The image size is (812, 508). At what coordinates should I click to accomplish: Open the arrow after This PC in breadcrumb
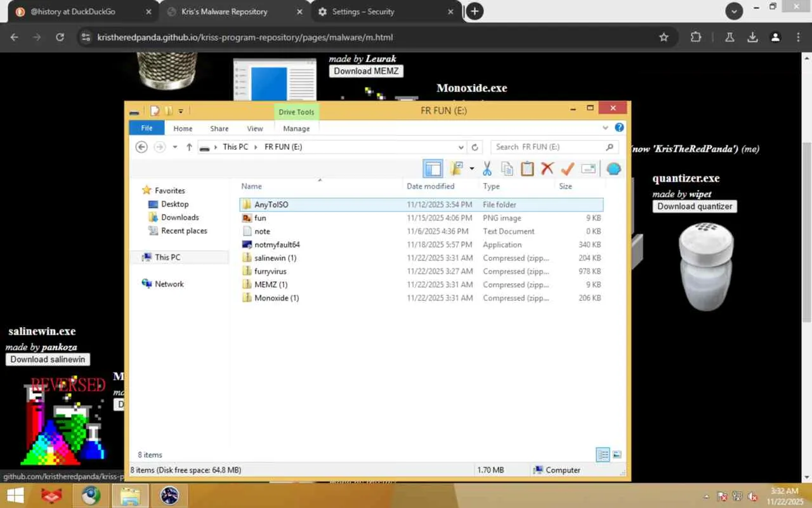point(256,147)
